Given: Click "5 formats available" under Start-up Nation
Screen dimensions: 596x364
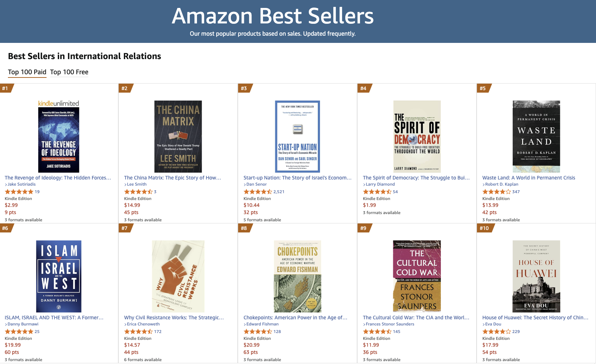Looking at the screenshot, I should click(262, 220).
